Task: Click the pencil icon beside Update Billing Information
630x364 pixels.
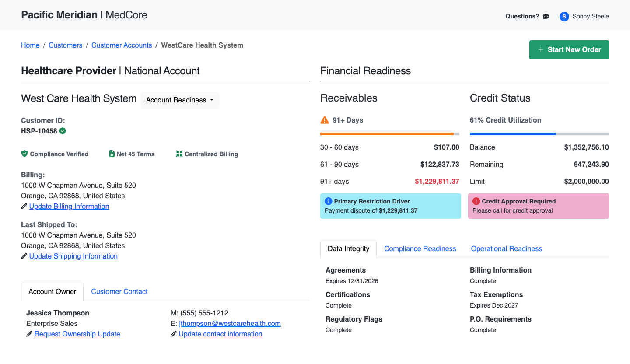Action: pos(24,206)
